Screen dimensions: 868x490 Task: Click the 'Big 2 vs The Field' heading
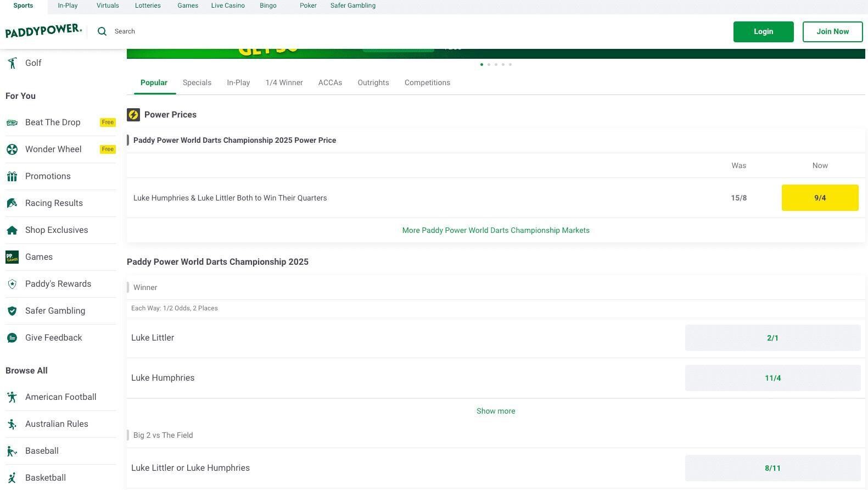163,436
